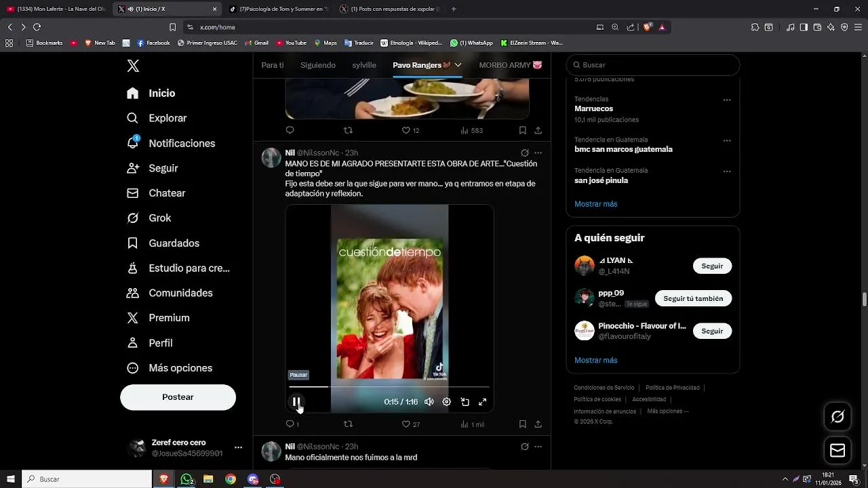The image size is (868, 488).
Task: Open account menu dots beside Zeref cero cero
Action: point(238,448)
